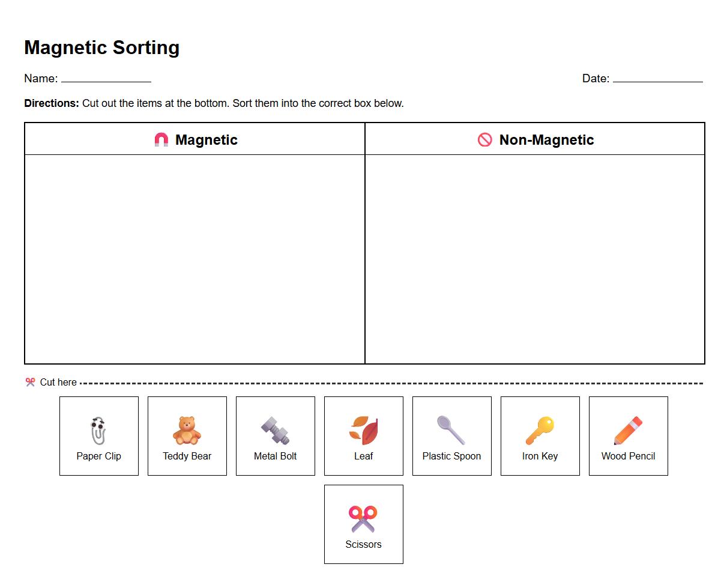Click the dashed cut line
The image size is (727, 588).
pos(390,382)
